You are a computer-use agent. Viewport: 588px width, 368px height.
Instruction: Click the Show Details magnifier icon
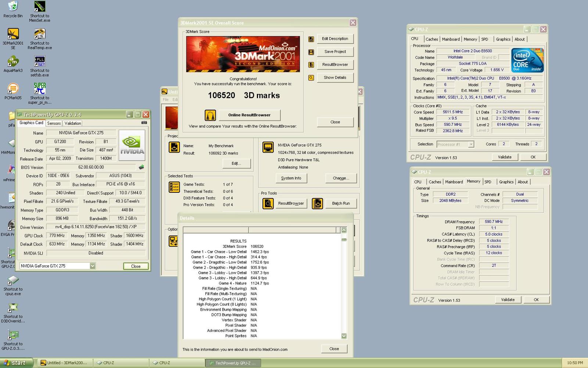tap(311, 78)
